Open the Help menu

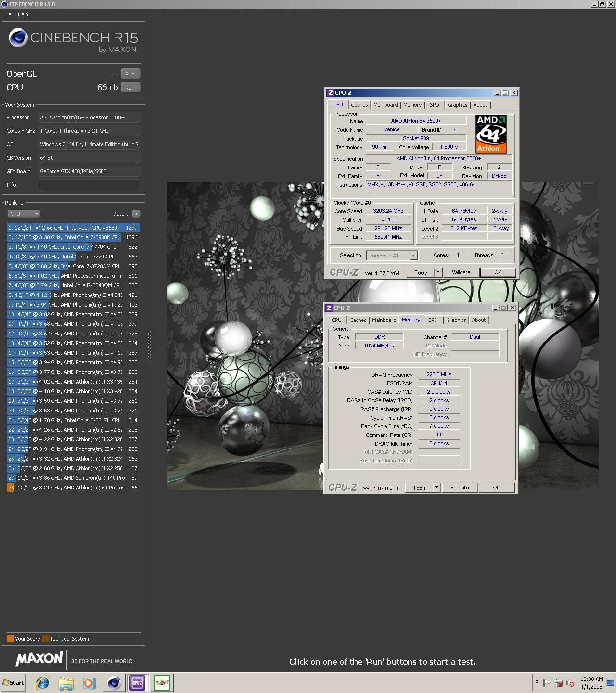point(23,14)
